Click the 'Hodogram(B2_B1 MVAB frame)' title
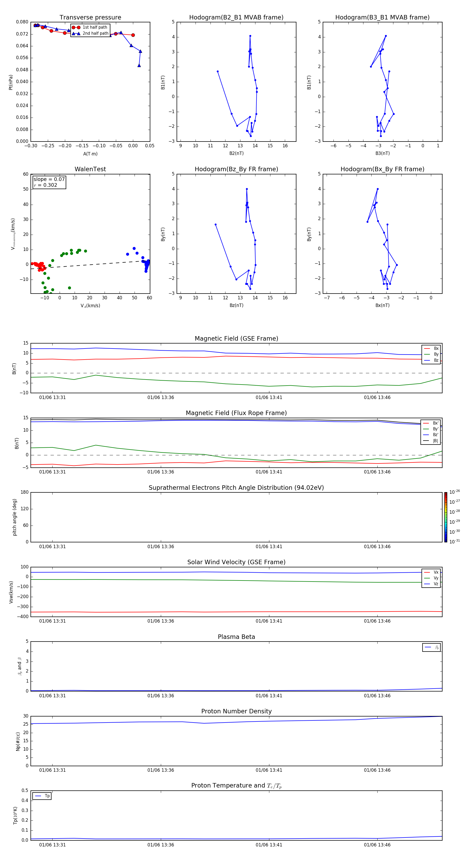The width and height of the screenshot is (473, 868). pyautogui.click(x=236, y=17)
